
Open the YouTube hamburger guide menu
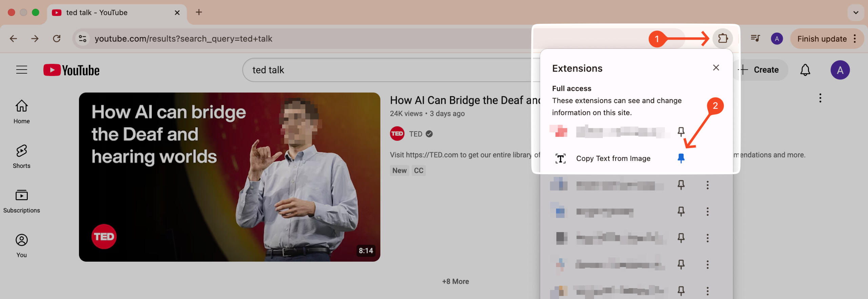point(22,70)
